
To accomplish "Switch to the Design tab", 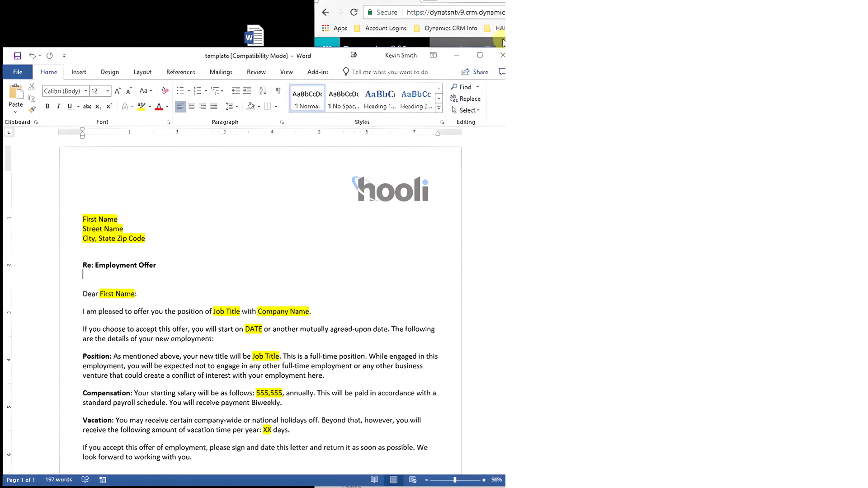I will click(x=110, y=72).
